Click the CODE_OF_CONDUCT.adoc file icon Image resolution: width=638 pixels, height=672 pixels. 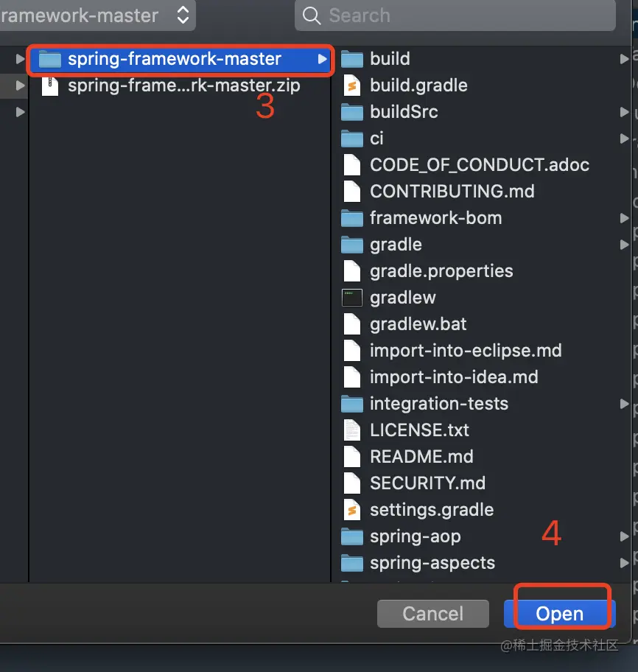(x=351, y=165)
